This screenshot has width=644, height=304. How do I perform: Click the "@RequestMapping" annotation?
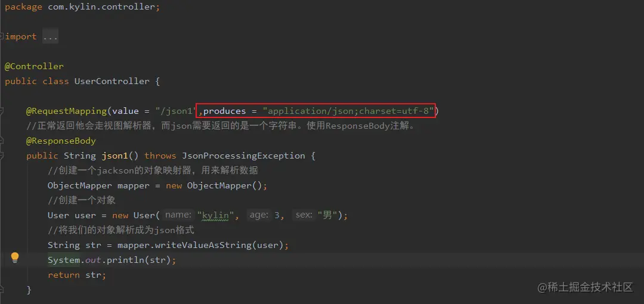point(67,111)
